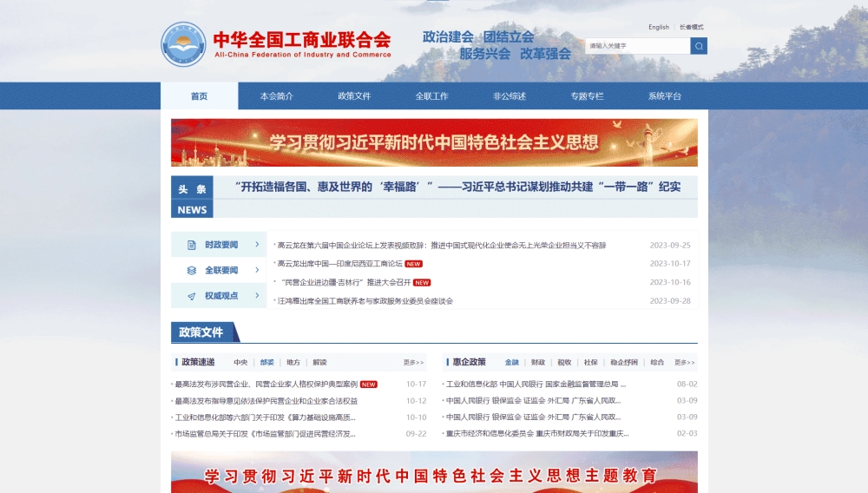The height and width of the screenshot is (493, 868).
Task: Expand the 时政要闻 chevron arrow
Action: [x=257, y=244]
